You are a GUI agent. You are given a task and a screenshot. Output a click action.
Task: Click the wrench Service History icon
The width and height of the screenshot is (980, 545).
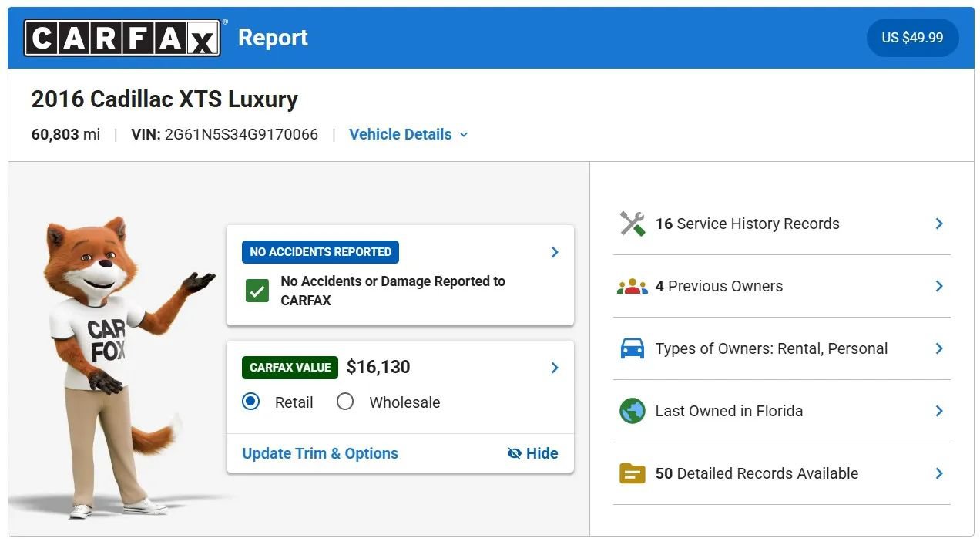pos(633,224)
